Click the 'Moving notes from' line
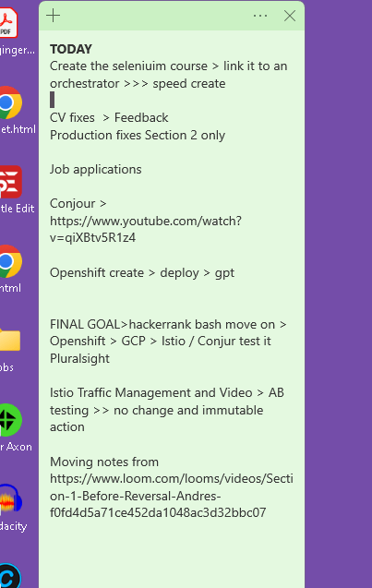Viewport: 372px width, 588px height. point(104,462)
